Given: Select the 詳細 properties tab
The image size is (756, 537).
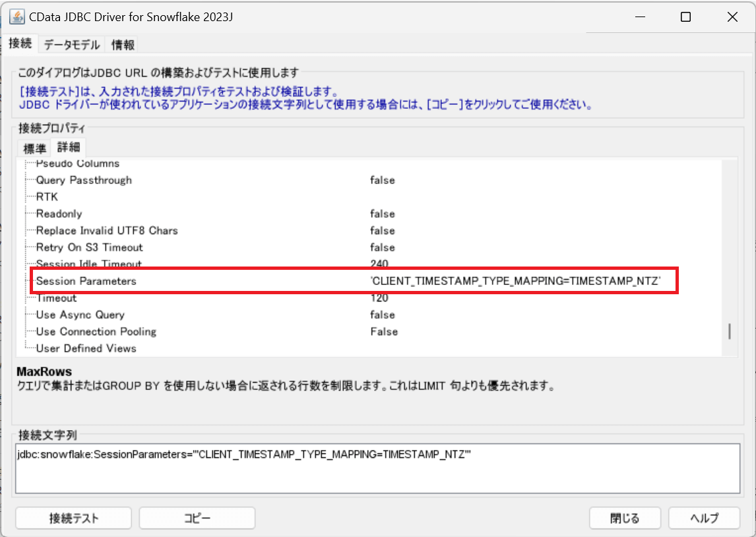Looking at the screenshot, I should coord(68,148).
